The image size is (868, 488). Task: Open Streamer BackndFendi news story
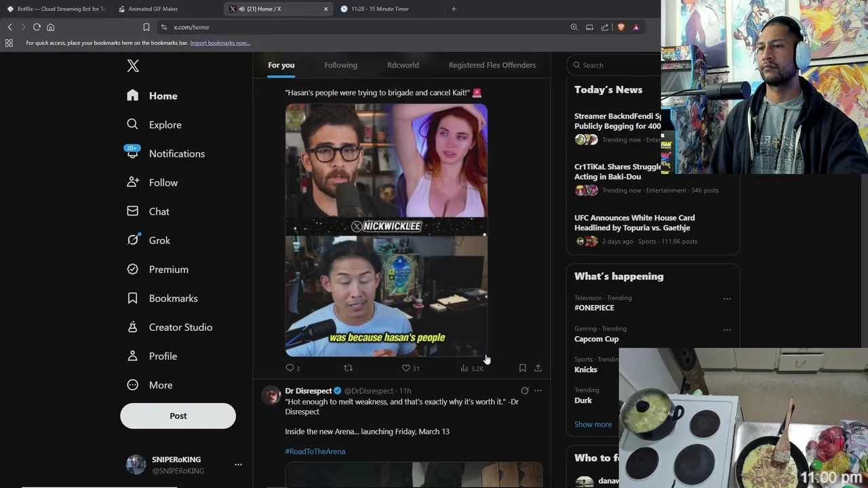(x=617, y=128)
